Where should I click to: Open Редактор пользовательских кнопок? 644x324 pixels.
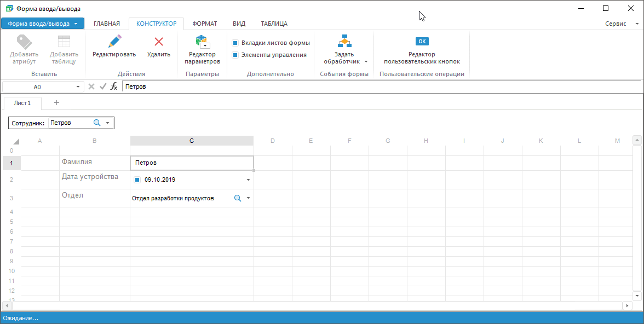422,42
